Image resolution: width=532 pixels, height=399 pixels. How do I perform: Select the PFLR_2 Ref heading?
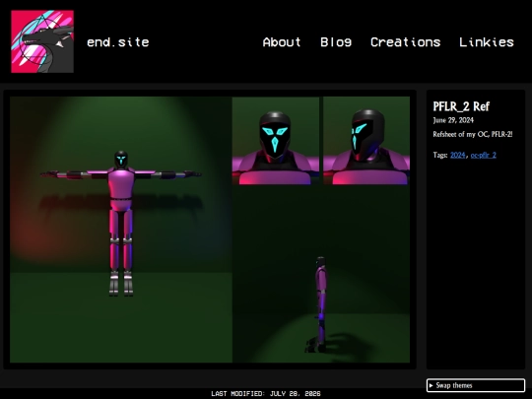click(x=461, y=106)
